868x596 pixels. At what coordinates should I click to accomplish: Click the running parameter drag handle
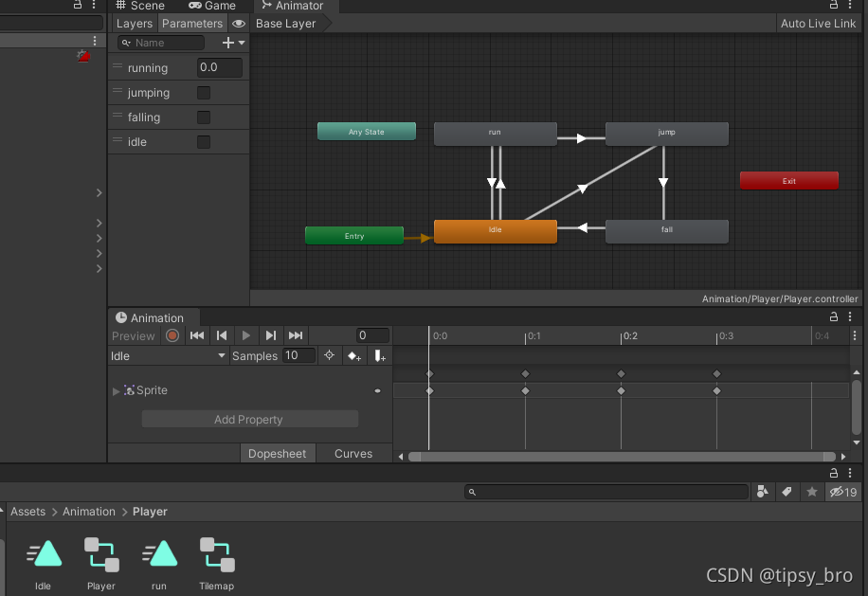click(117, 65)
